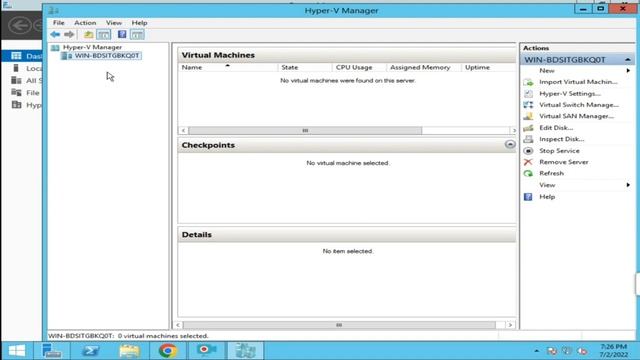Screen dimensions: 640x360
Task: Select the Hyper-V Manager root node
Action: 92,47
